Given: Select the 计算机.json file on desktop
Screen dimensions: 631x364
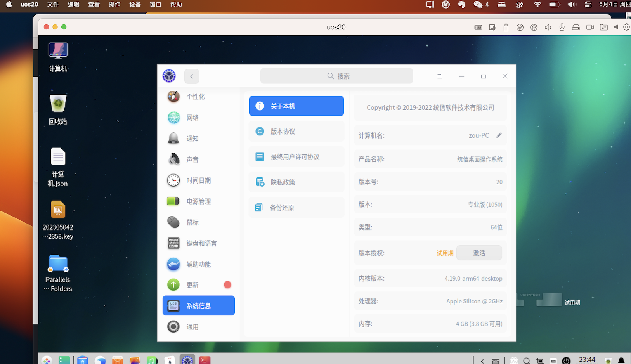Looking at the screenshot, I should [x=58, y=167].
